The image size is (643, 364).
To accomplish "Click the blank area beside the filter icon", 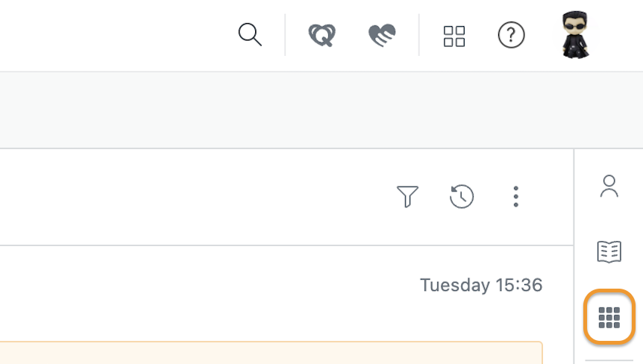I will tap(197, 197).
